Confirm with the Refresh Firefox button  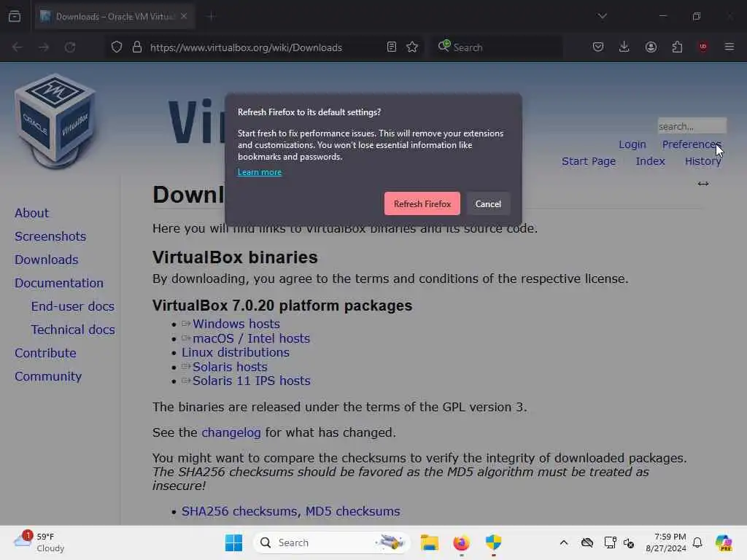422,204
